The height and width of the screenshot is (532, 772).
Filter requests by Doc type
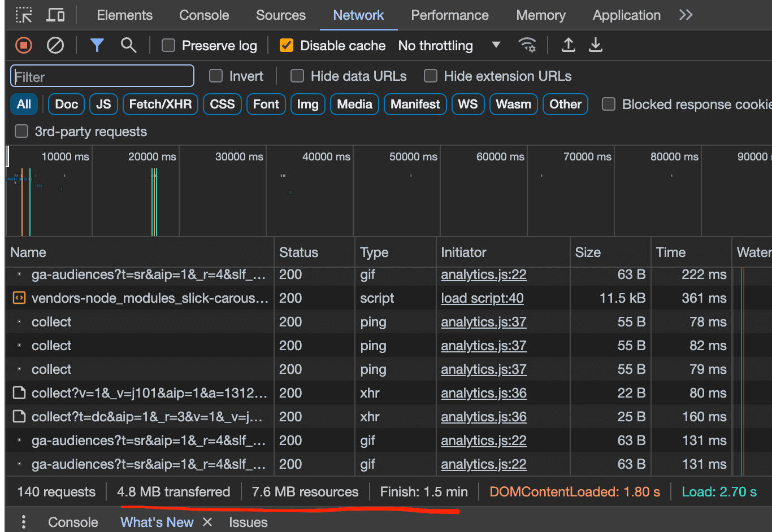[x=67, y=104]
